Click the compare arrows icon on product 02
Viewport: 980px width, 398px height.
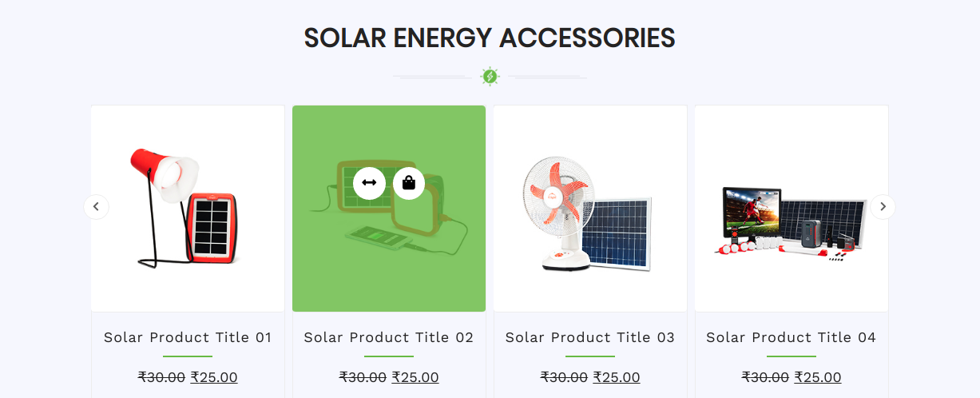coord(369,183)
